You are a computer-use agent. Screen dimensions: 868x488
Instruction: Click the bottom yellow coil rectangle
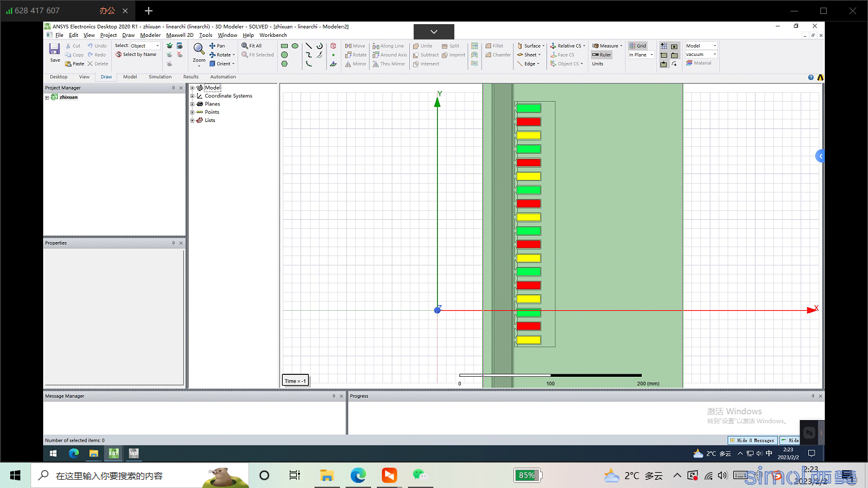point(528,340)
